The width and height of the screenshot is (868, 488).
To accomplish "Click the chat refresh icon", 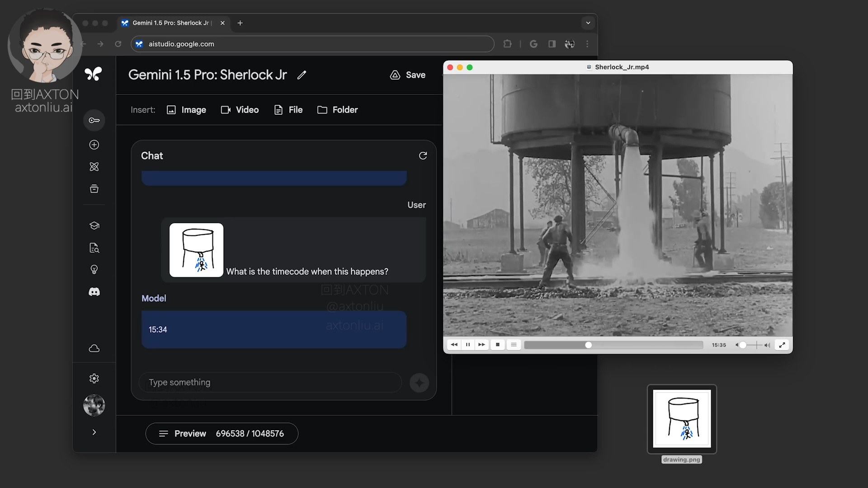I will [x=423, y=155].
